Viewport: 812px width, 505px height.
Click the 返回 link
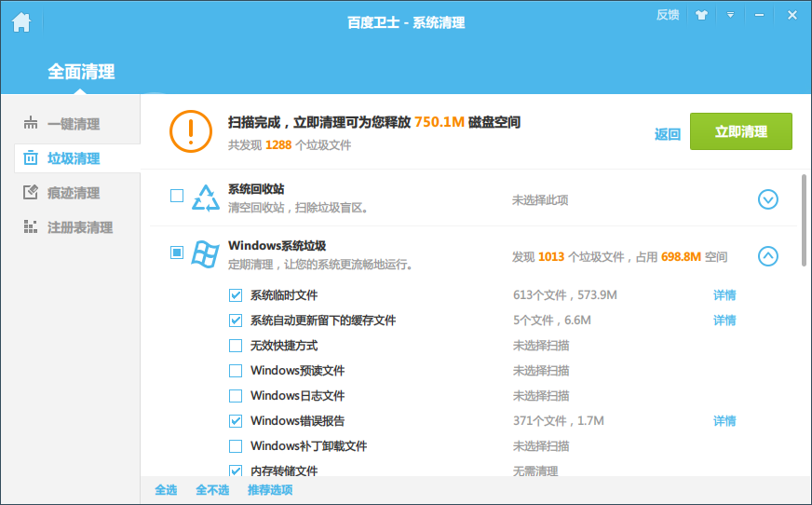[x=668, y=135]
